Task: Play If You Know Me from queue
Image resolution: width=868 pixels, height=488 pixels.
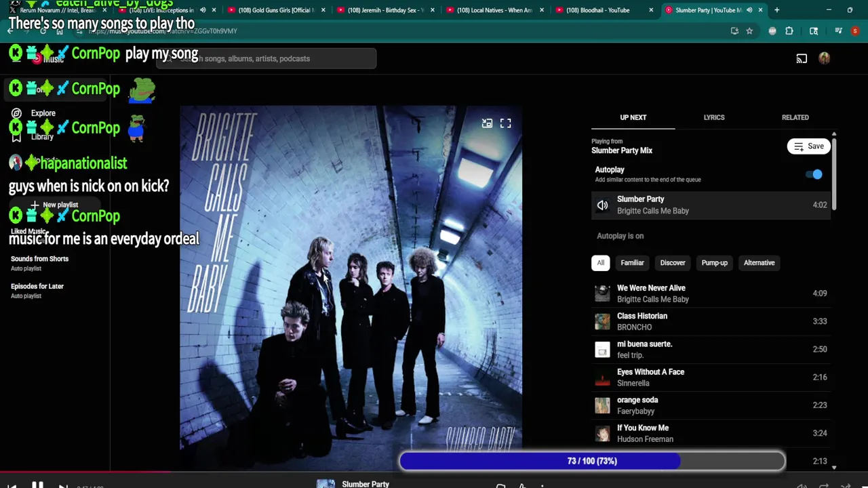Action: click(x=711, y=433)
